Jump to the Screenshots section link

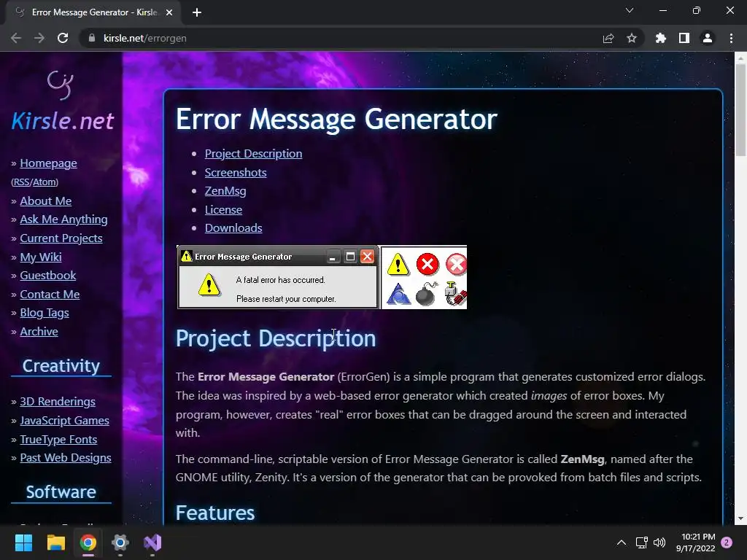click(236, 172)
